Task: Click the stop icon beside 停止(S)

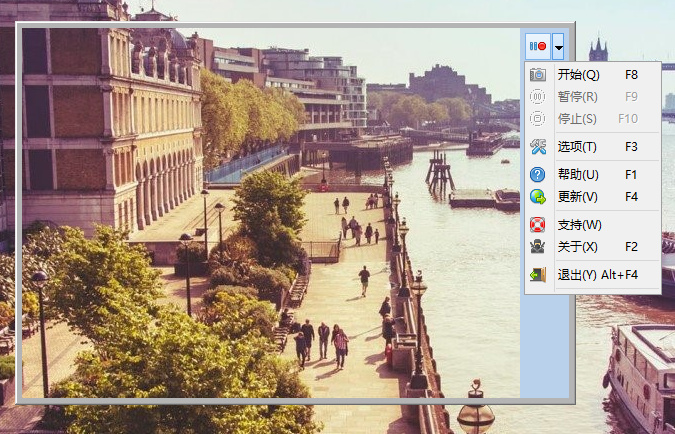Action: coord(538,119)
